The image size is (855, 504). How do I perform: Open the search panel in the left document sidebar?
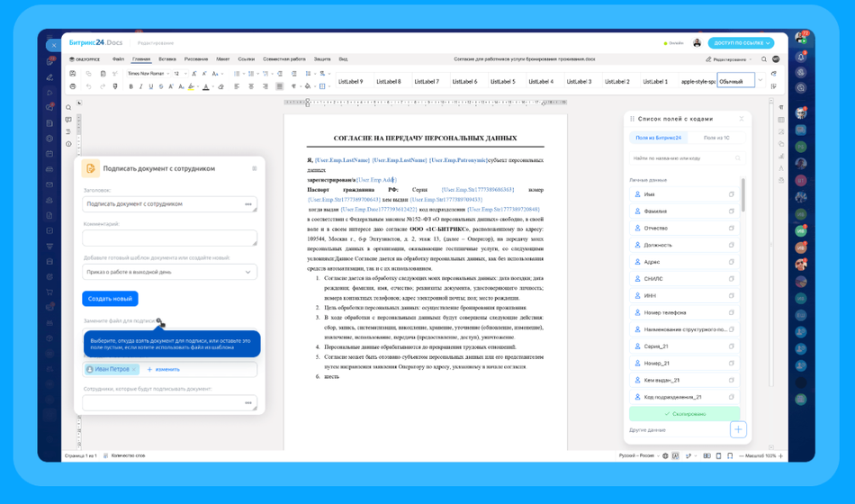(68, 107)
